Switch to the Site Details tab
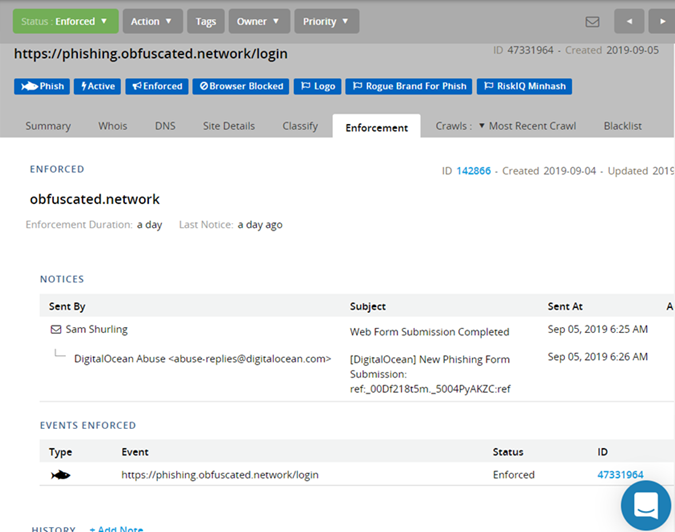This screenshot has width=675, height=532. click(x=229, y=126)
